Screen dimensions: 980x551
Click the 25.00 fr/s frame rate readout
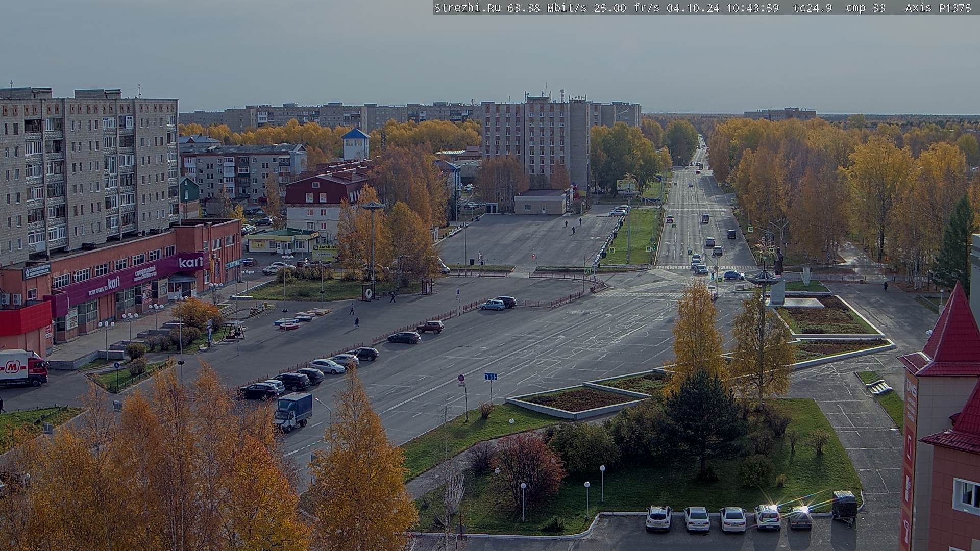pos(628,8)
